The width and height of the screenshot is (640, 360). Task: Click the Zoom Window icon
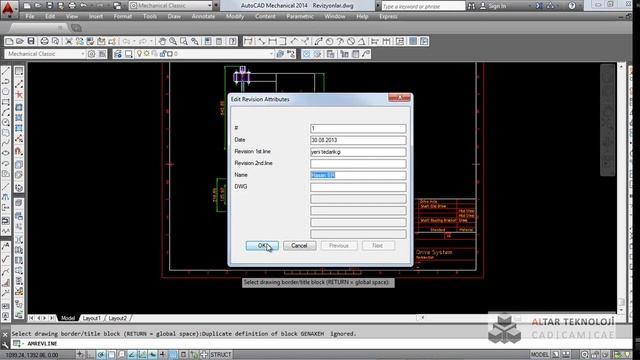click(184, 41)
